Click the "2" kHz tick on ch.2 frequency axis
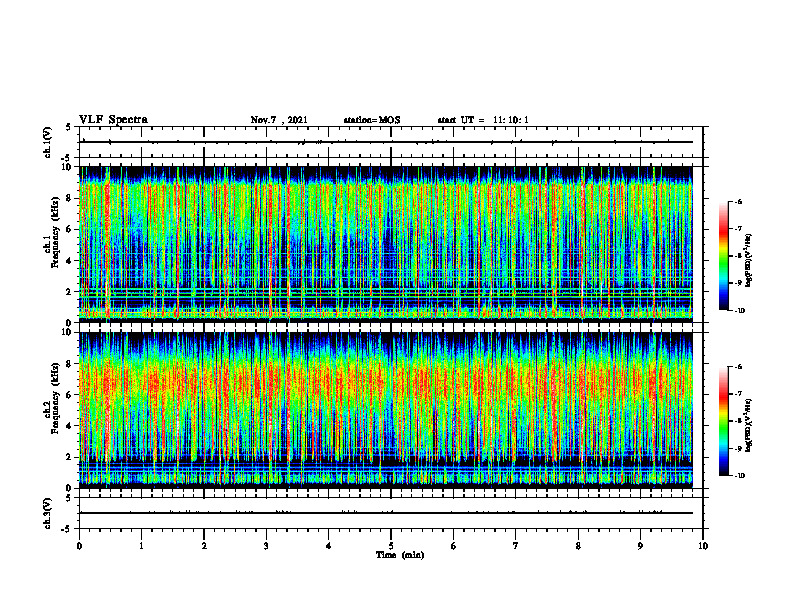 coord(70,457)
